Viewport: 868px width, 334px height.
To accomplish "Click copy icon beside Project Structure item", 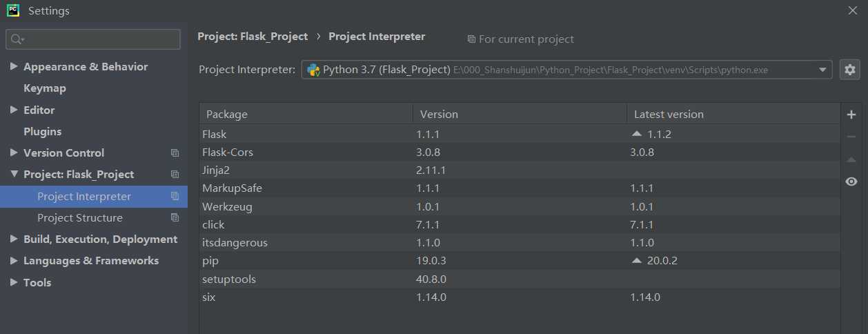I will 175,218.
